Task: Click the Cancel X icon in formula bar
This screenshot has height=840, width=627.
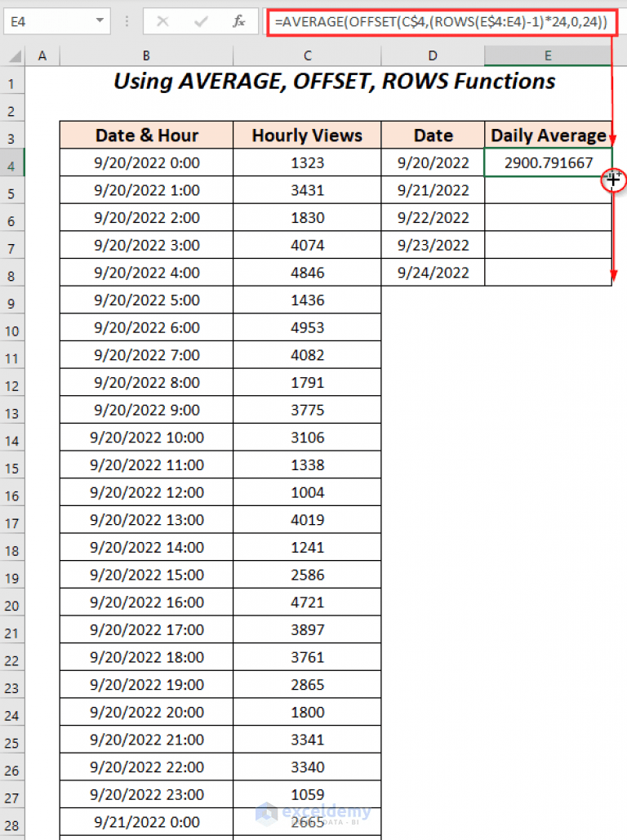Action: 163,21
